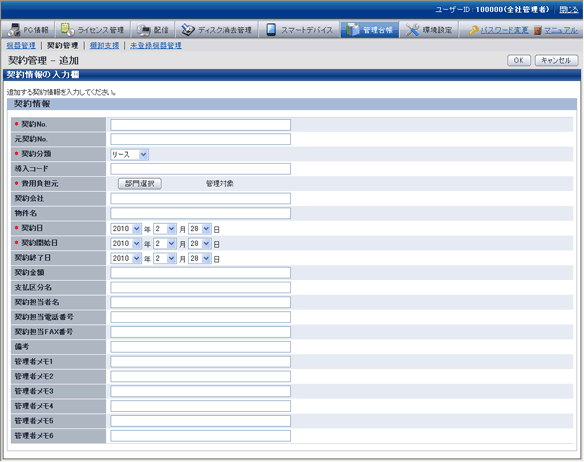Open the ディスク消去管理 tab icon
Image resolution: width=584 pixels, height=462 pixels.
[188, 30]
